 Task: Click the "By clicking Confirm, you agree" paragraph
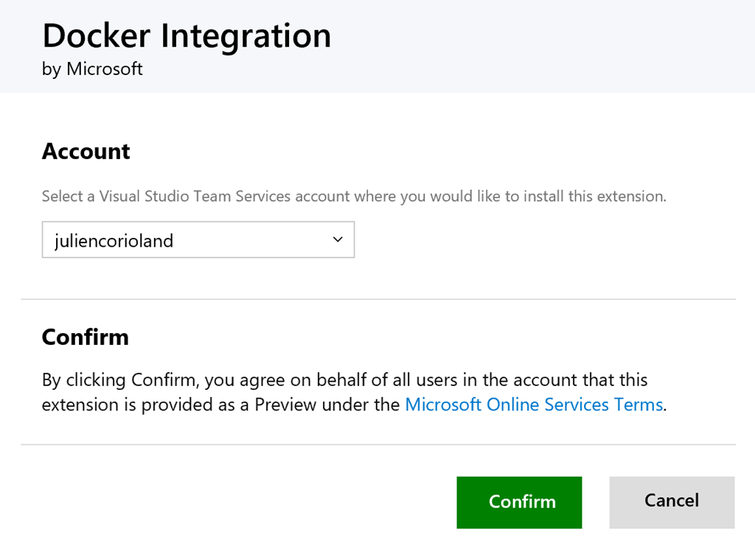click(354, 392)
